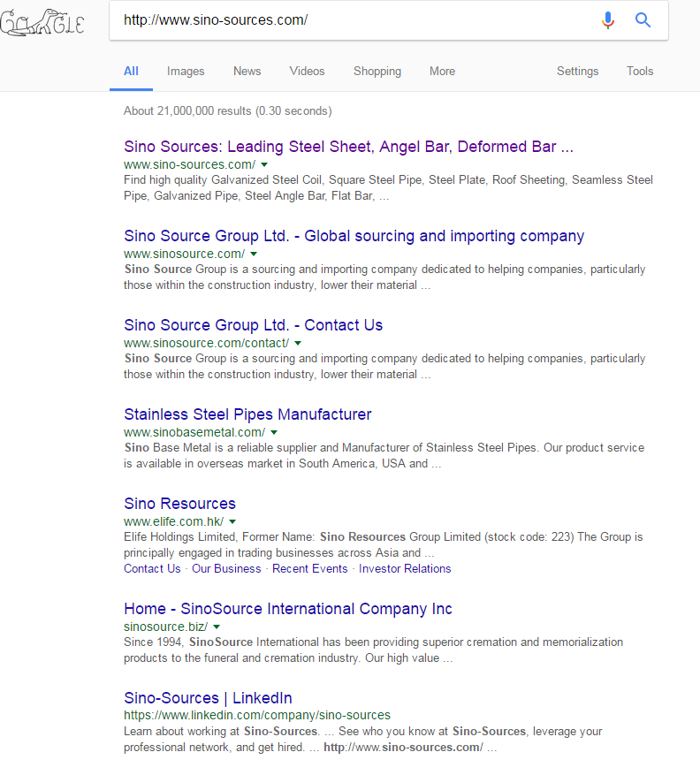Expand the www.elife.com.hk/ URL arrow

[x=232, y=521]
